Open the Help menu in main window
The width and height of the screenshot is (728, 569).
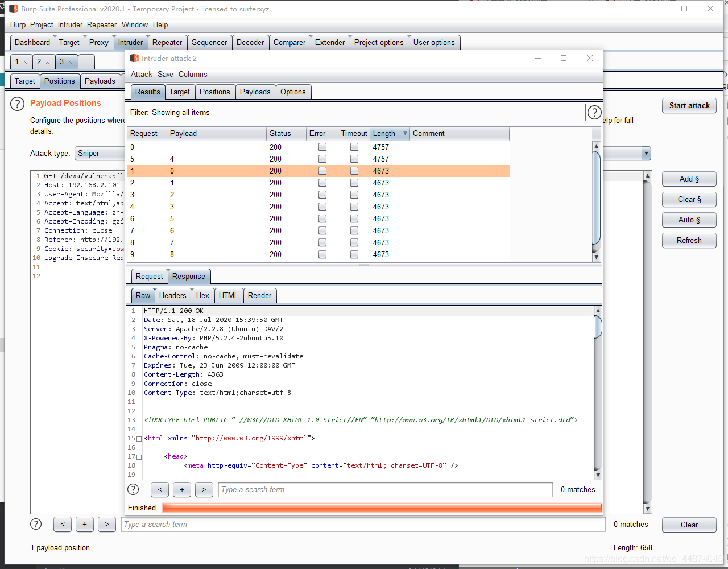tap(160, 25)
